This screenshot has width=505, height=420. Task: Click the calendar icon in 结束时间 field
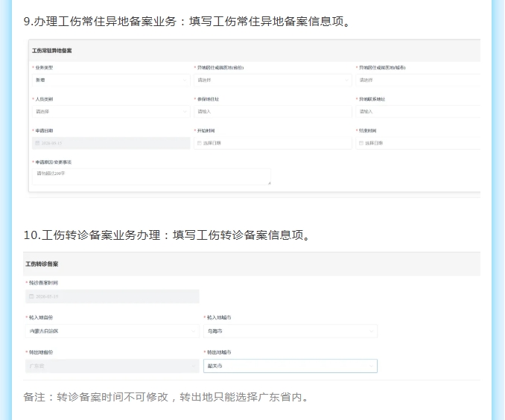361,143
